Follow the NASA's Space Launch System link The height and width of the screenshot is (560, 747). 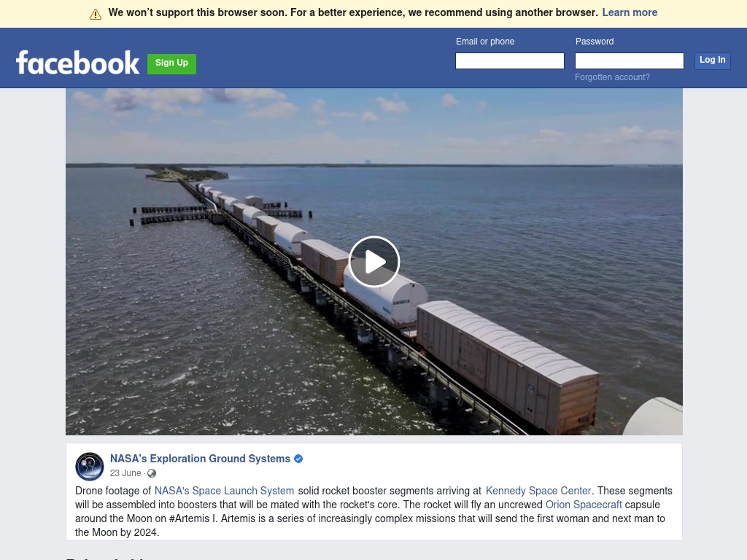224,491
